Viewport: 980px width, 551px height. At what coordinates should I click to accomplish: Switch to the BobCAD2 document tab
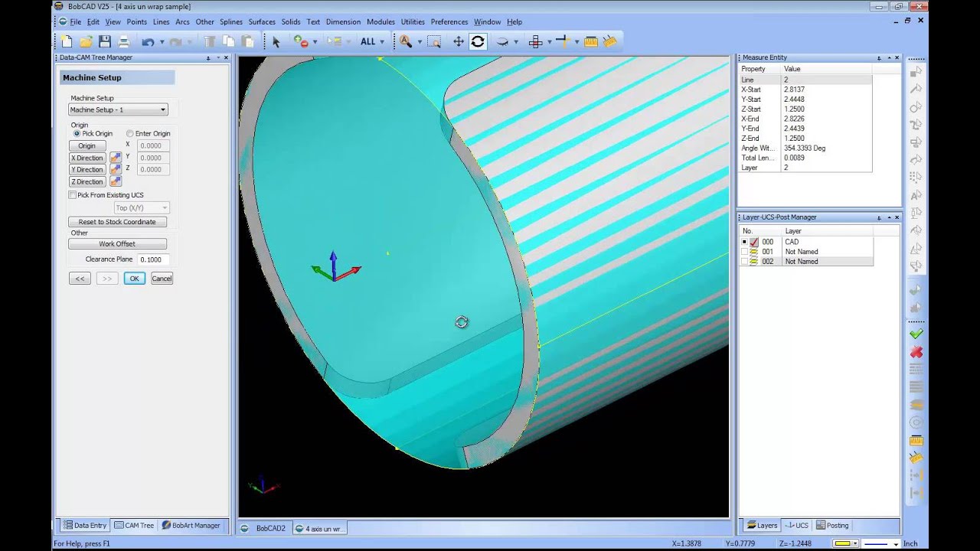click(265, 528)
